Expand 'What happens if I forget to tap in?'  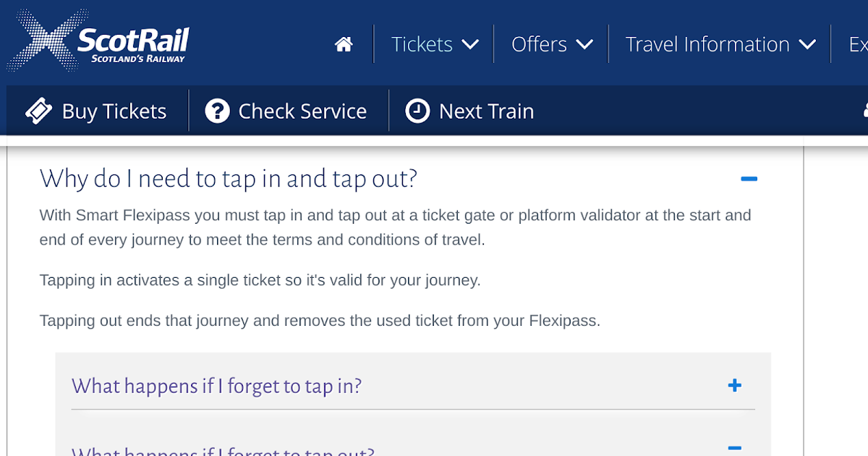coord(735,386)
